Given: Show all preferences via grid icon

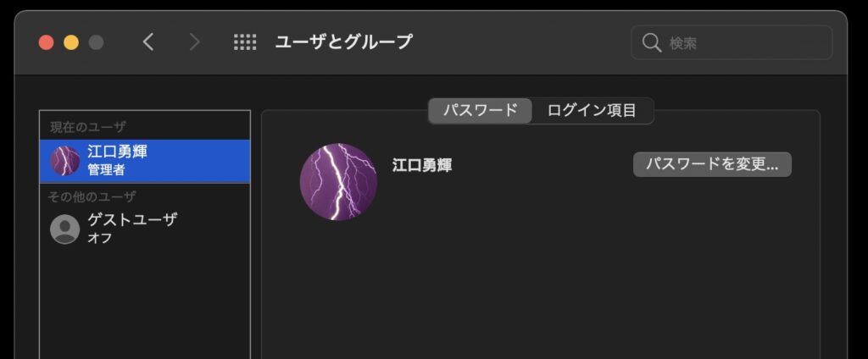Looking at the screenshot, I should 245,42.
